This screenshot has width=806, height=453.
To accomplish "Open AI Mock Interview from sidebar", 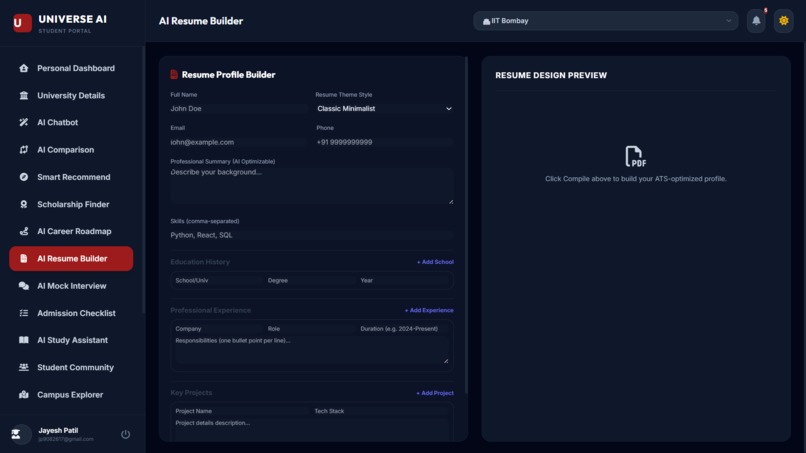I will (x=71, y=286).
